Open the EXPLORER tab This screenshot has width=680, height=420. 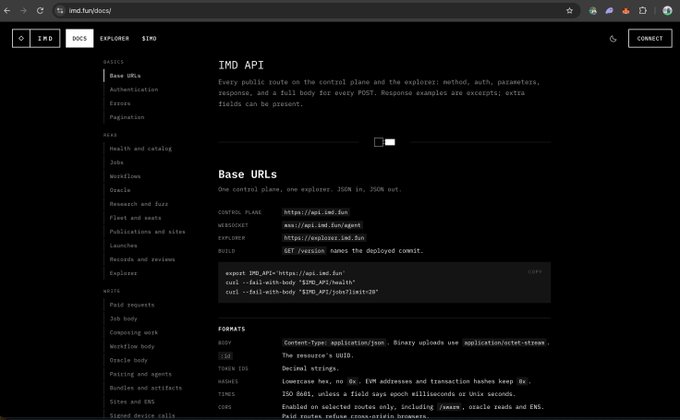tap(114, 39)
